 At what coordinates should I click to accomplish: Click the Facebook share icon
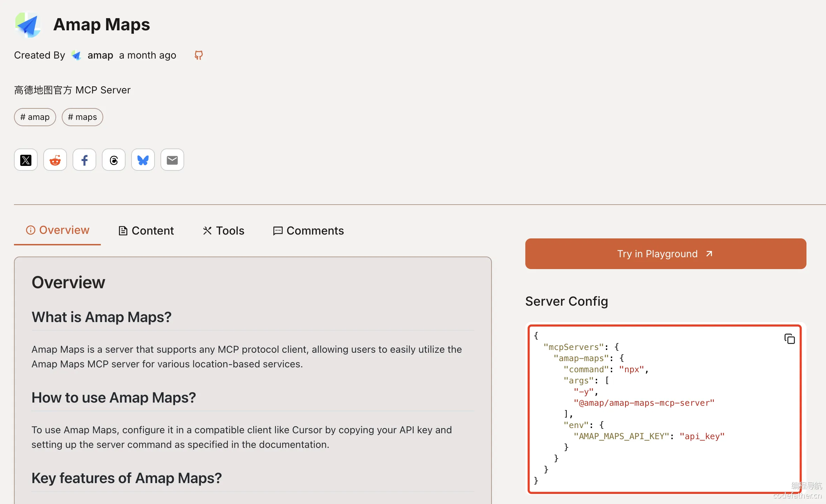(x=84, y=160)
